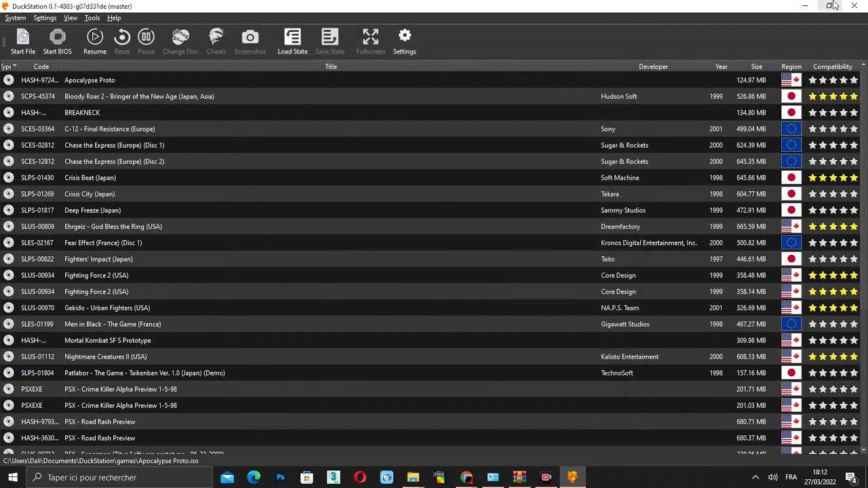Viewport: 868px width, 488px height.
Task: Toggle Fullscreen from the toolbar
Action: [x=370, y=42]
